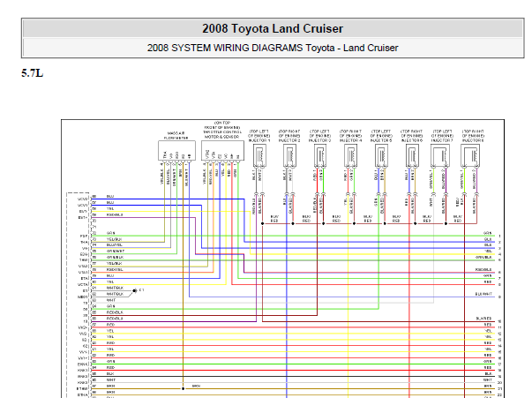Click the "Injector 7" label text

pos(442,140)
